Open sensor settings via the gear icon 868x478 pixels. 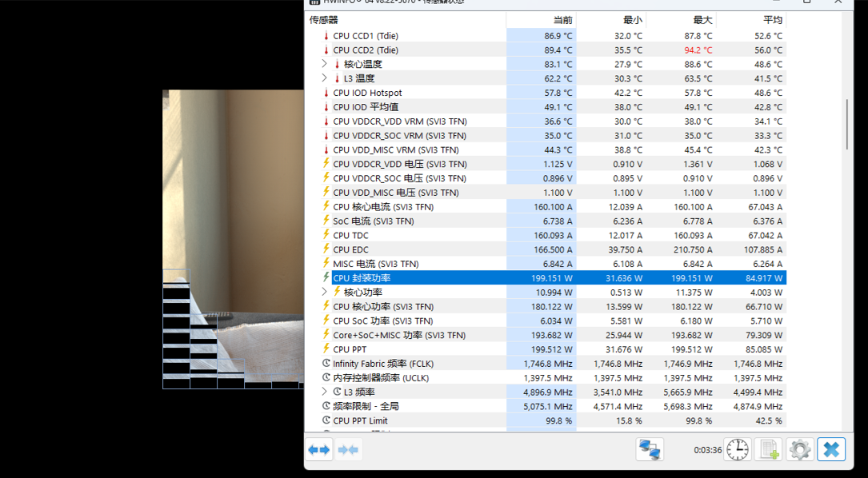click(x=800, y=450)
